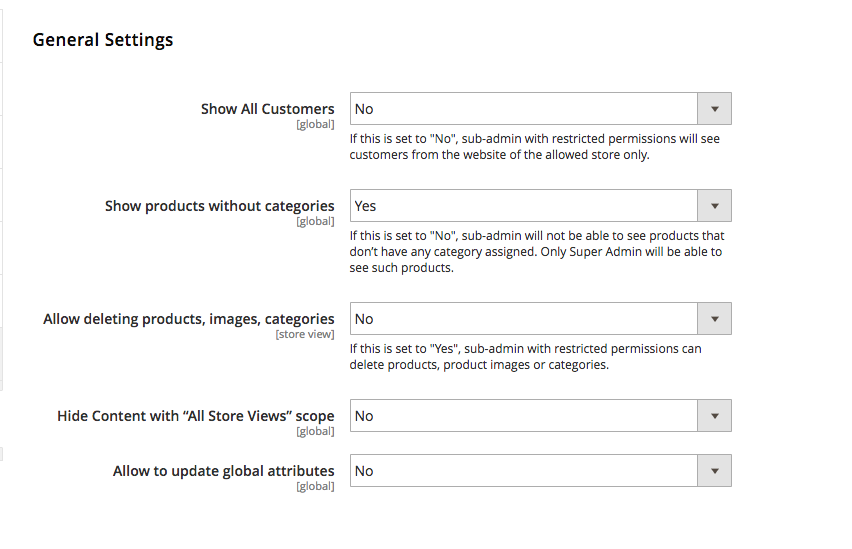Click the "Show All Customers" field label

pyautogui.click(x=267, y=109)
